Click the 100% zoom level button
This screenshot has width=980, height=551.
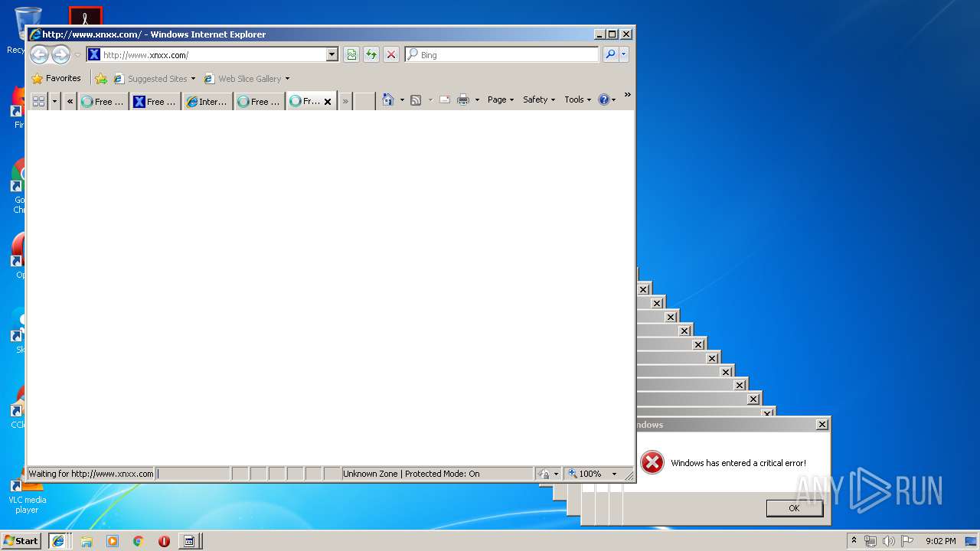point(585,474)
